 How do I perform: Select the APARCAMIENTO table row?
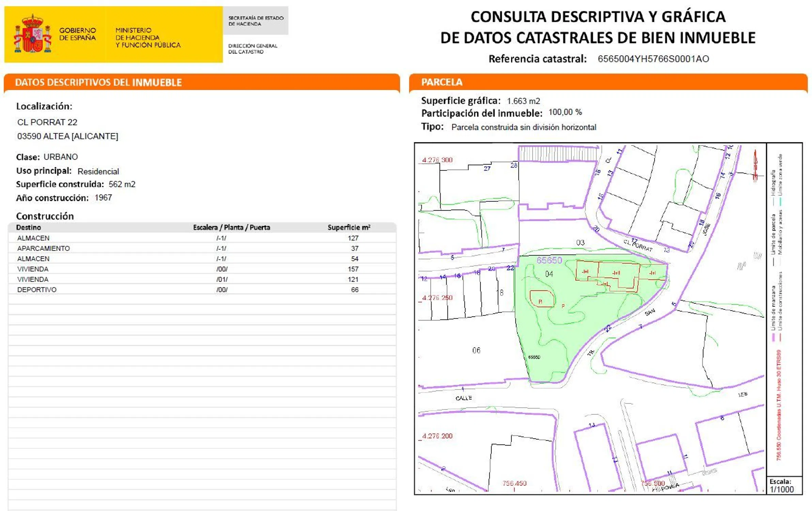point(202,248)
